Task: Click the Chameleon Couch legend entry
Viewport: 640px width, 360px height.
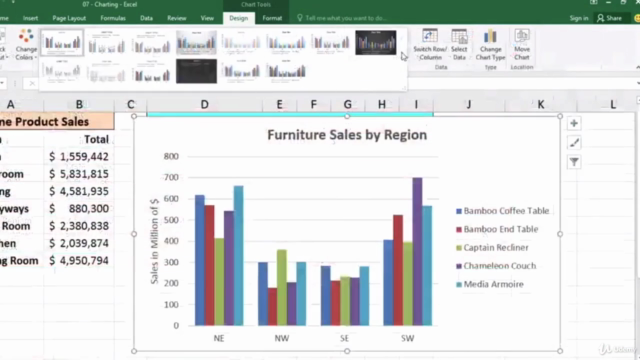Action: point(496,266)
